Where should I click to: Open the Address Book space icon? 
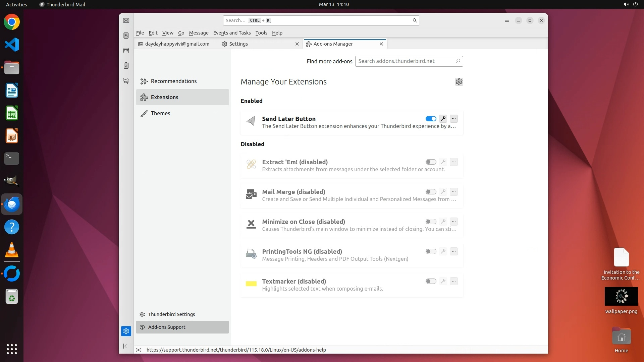pyautogui.click(x=126, y=36)
